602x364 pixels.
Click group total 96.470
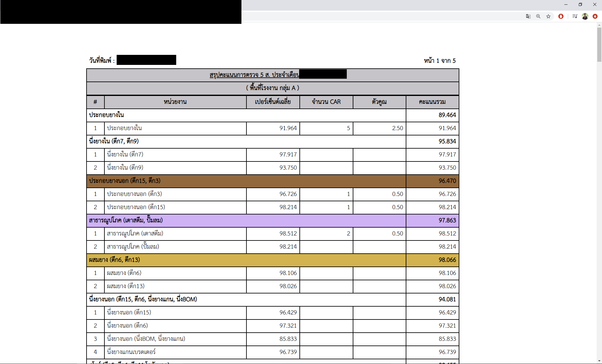point(447,181)
